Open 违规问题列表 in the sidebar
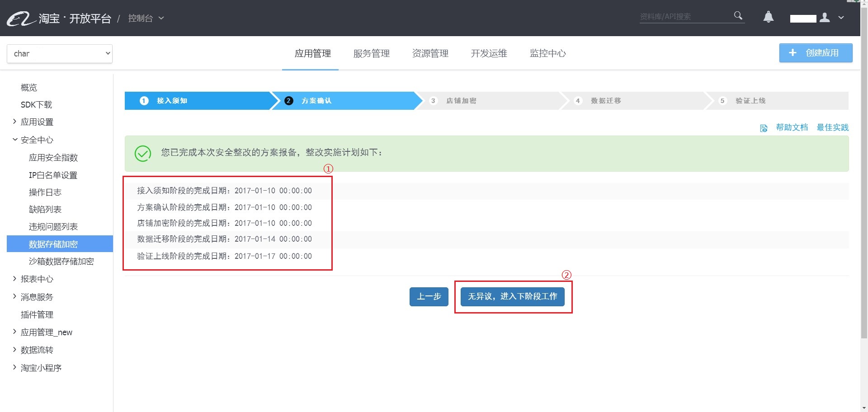The width and height of the screenshot is (868, 412). (53, 226)
